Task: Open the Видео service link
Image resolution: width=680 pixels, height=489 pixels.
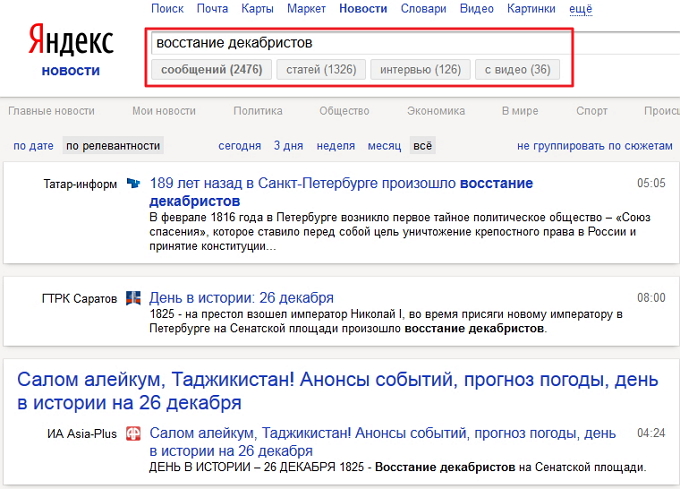Action: (x=477, y=9)
